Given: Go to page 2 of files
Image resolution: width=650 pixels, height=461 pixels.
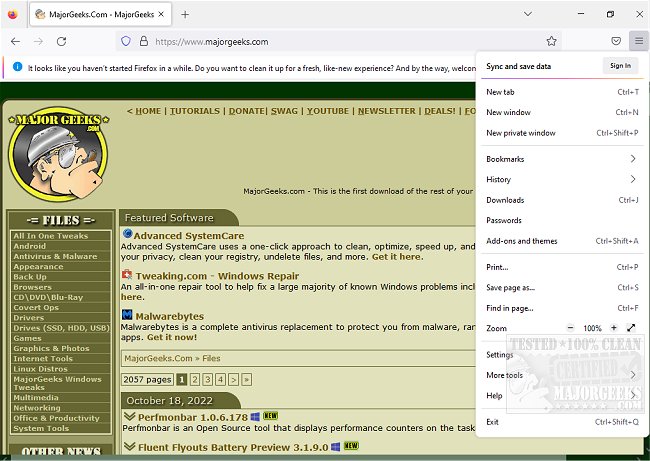Looking at the screenshot, I should click(x=195, y=380).
